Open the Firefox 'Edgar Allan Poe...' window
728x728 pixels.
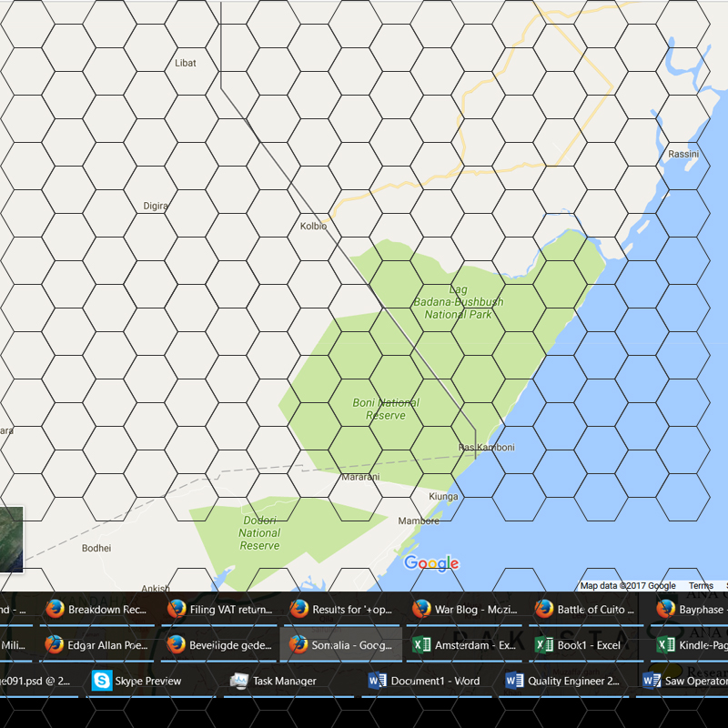(x=96, y=645)
